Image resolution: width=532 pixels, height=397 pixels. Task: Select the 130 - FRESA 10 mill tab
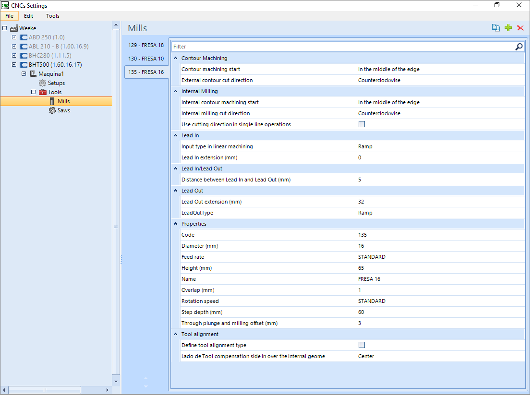coord(146,59)
